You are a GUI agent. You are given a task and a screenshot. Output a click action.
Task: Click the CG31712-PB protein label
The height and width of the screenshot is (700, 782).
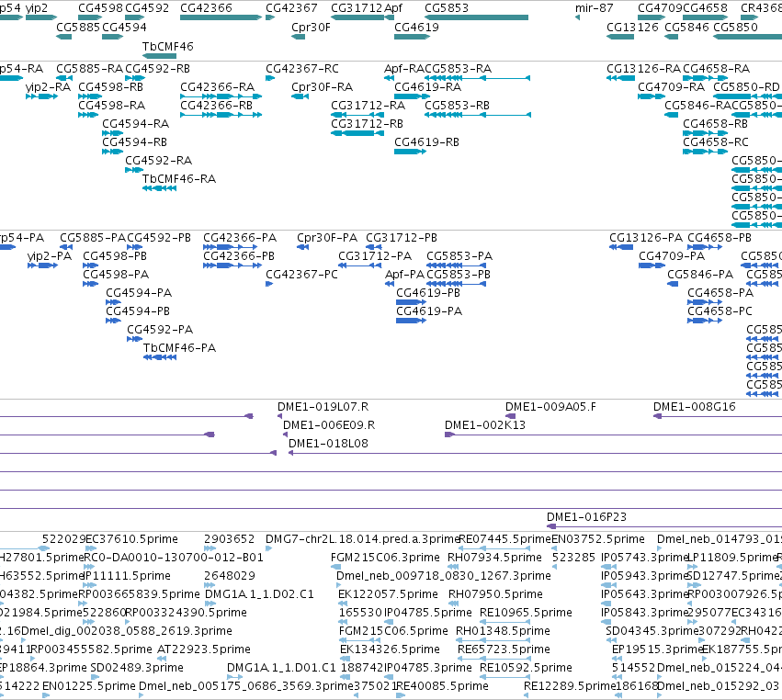tap(401, 238)
